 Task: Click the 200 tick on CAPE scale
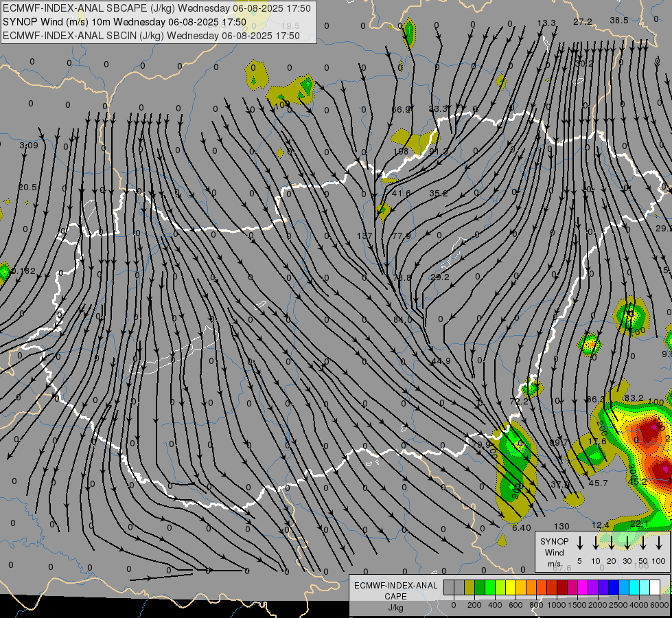coord(474,605)
